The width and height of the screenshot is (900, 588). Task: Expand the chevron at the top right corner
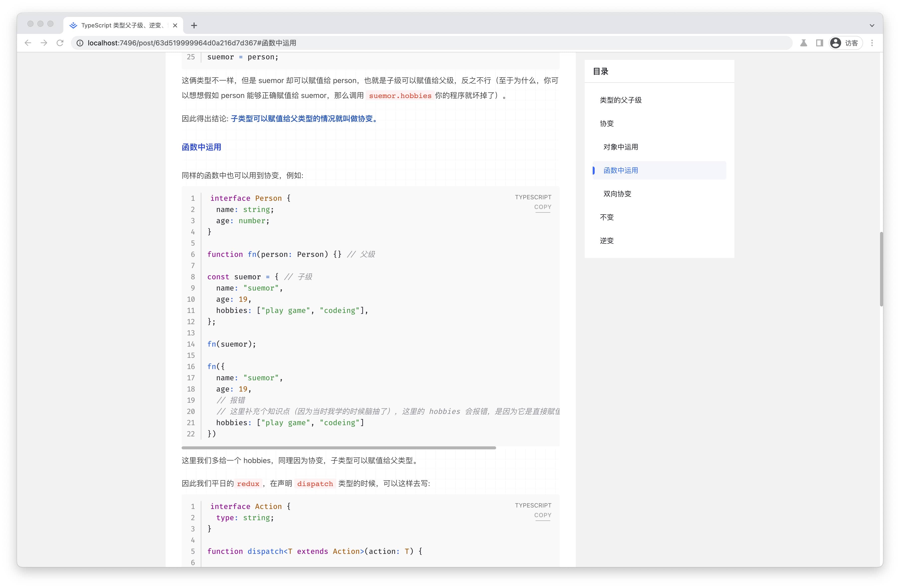point(872,25)
